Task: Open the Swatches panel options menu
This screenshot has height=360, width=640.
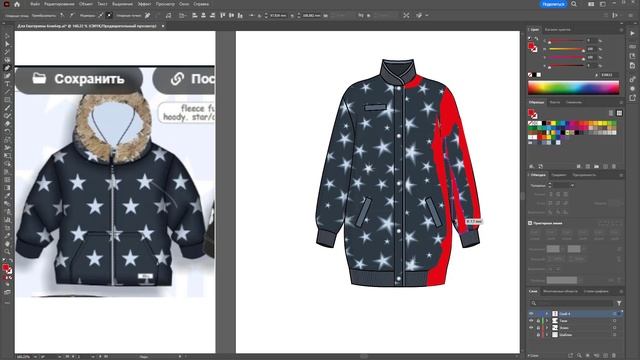Action: [621, 102]
